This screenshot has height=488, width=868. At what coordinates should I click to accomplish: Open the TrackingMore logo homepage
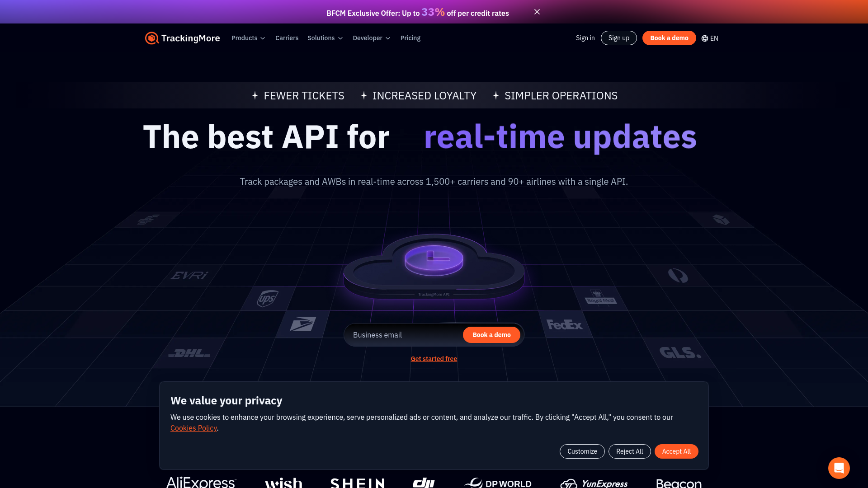[182, 38]
